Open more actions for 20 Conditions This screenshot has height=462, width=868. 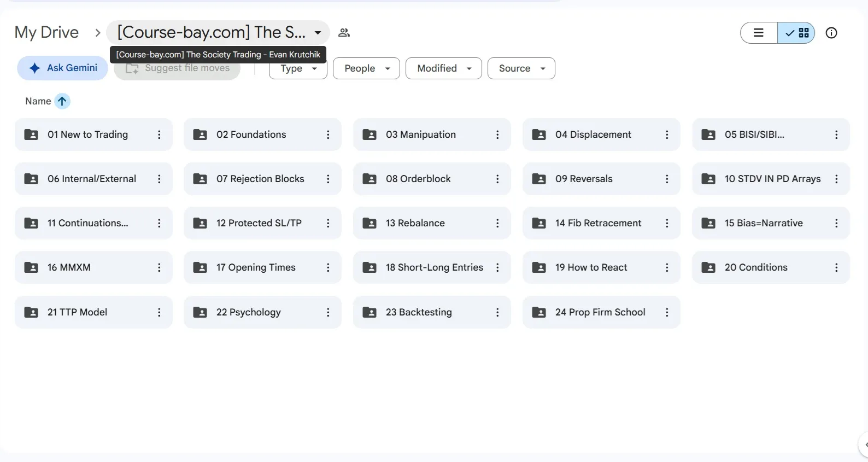(836, 267)
